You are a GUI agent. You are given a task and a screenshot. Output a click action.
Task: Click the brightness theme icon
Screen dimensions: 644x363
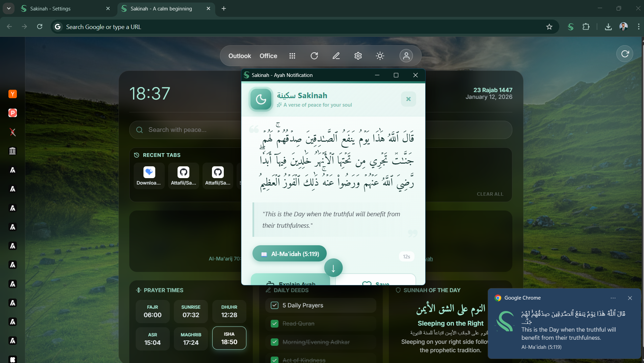coord(380,56)
